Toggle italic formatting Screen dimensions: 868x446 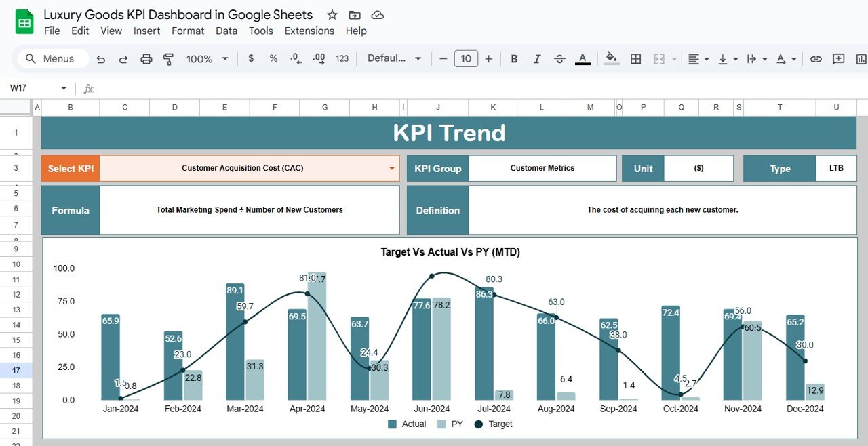pos(537,59)
